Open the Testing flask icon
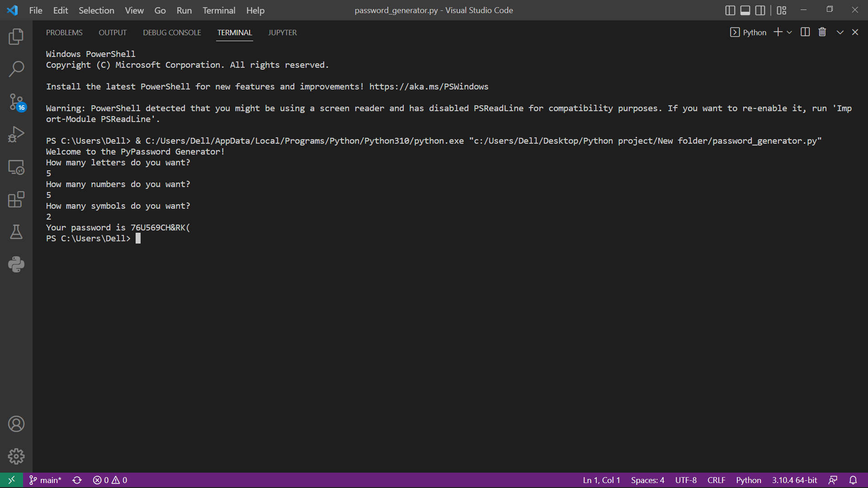Viewport: 868px width, 488px height. pos(16,232)
